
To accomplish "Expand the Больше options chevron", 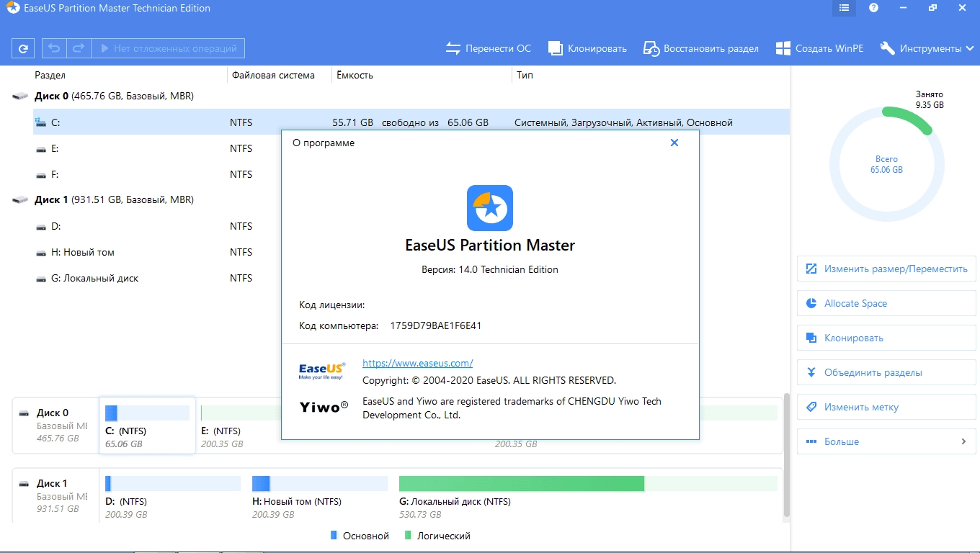I will [963, 441].
